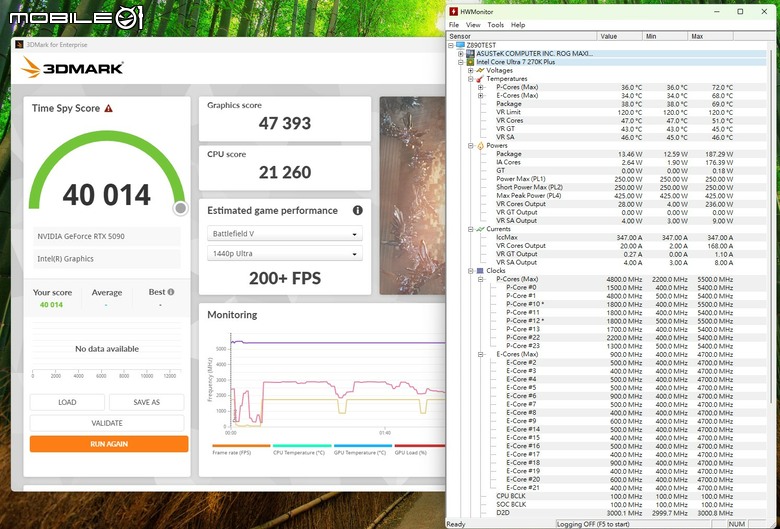780x529 pixels.
Task: Click the 3DMark logo
Action: pyautogui.click(x=72, y=68)
